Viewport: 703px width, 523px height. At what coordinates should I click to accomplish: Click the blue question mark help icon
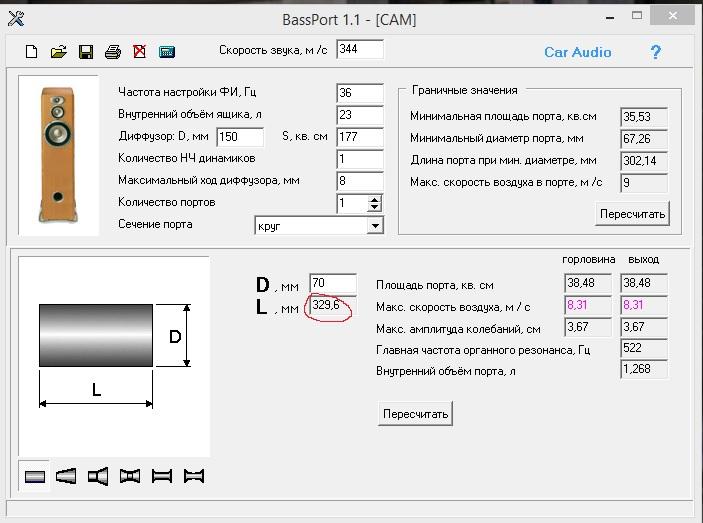(656, 52)
